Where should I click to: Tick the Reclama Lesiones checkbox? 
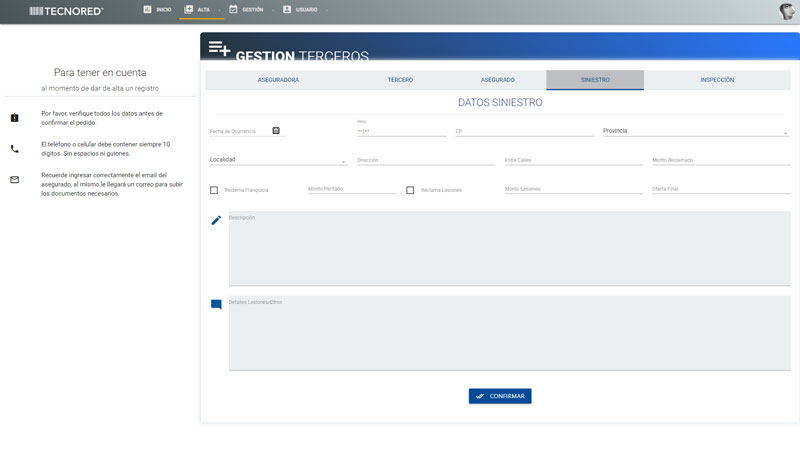[410, 190]
